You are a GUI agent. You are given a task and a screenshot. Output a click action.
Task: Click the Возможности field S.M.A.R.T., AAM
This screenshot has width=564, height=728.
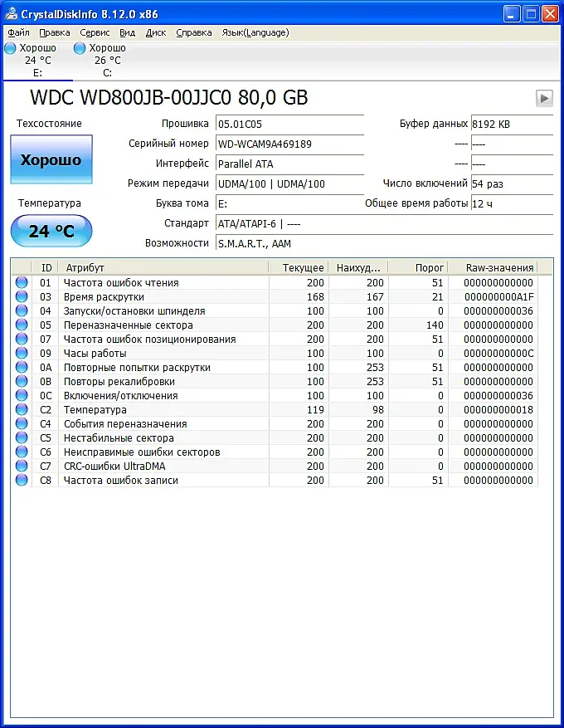coord(385,244)
